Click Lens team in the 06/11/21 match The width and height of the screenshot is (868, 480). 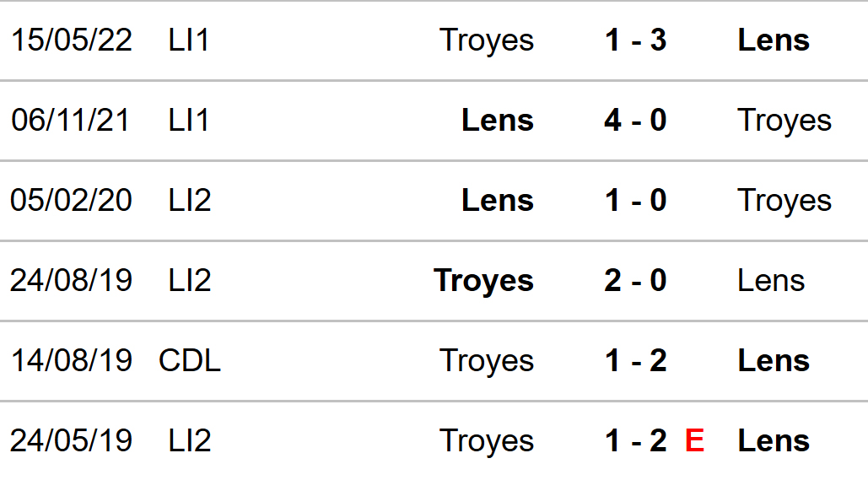[x=497, y=121]
